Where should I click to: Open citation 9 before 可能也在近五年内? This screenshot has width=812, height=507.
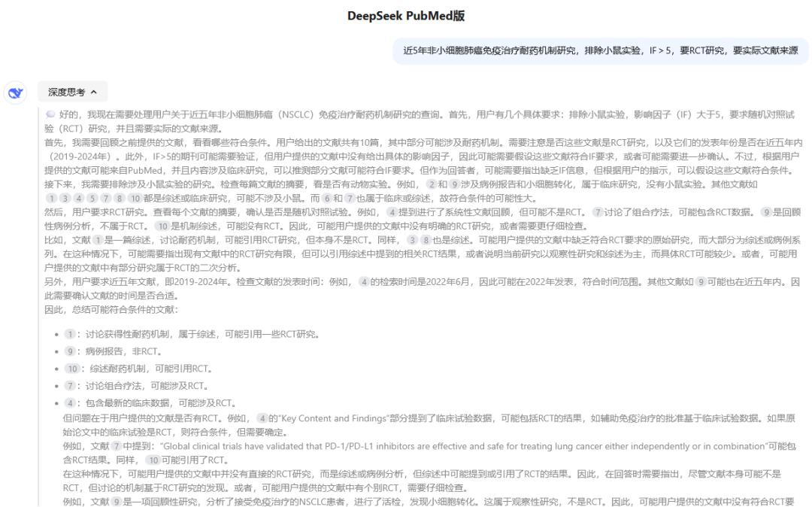click(701, 282)
